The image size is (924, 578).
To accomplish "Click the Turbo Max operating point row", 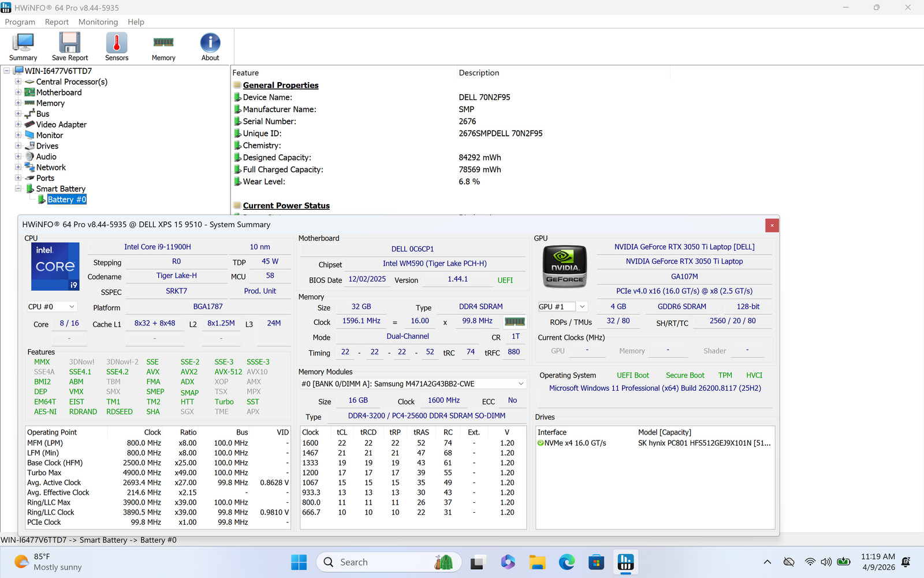I will click(x=158, y=473).
